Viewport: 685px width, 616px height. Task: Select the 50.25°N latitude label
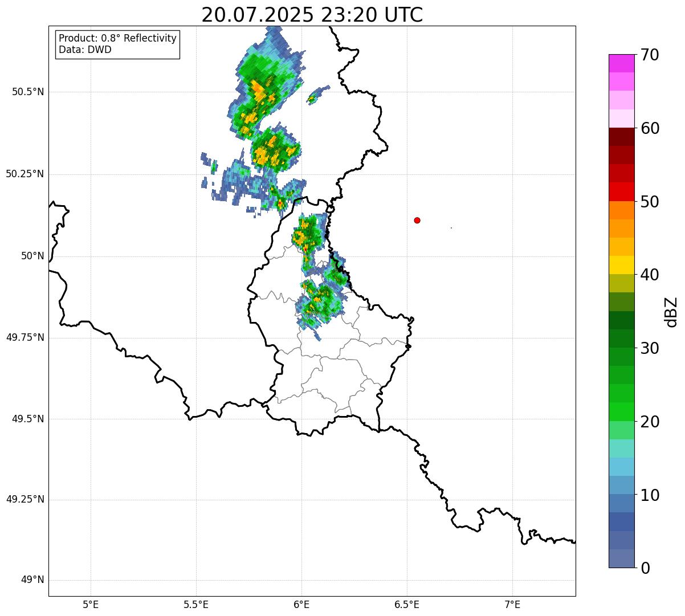(x=25, y=174)
